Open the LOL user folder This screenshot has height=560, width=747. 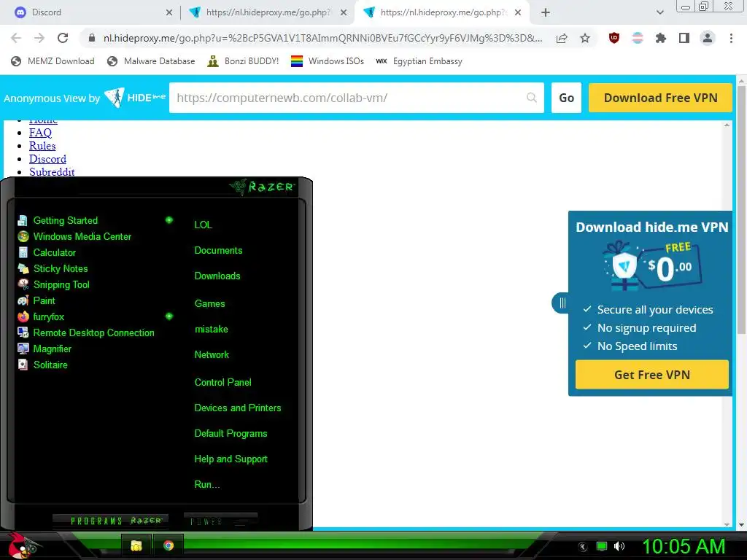click(203, 225)
